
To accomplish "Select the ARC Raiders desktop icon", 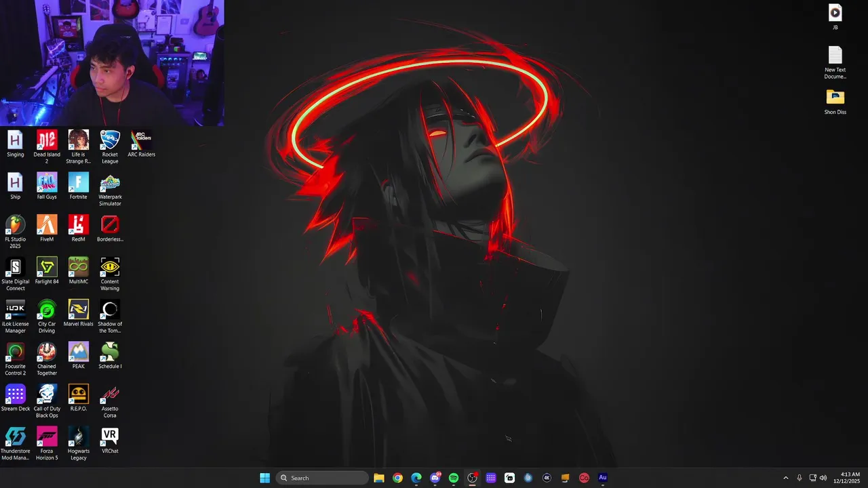I will click(x=141, y=144).
